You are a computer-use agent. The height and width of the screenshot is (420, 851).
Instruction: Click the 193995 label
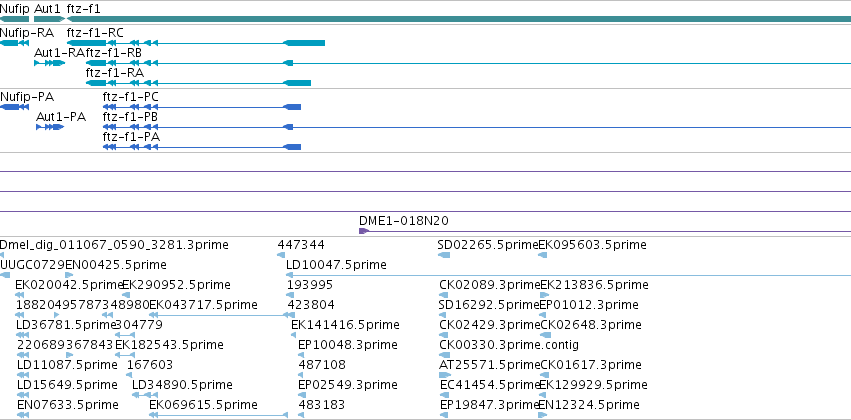pyautogui.click(x=310, y=285)
